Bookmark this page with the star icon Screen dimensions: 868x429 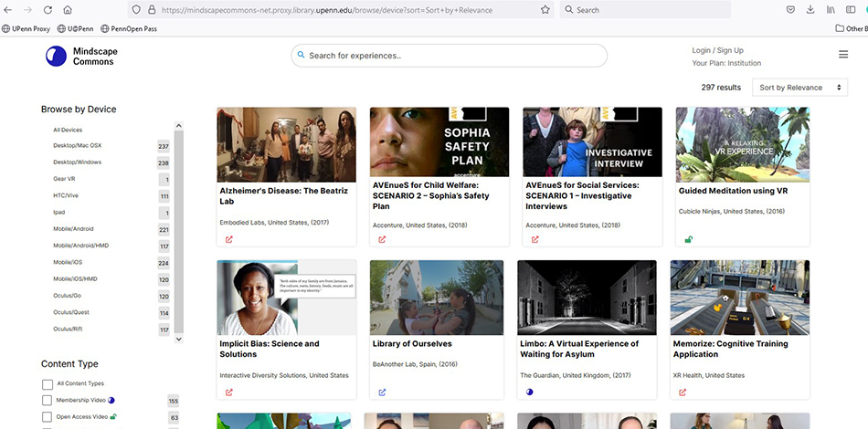(545, 10)
